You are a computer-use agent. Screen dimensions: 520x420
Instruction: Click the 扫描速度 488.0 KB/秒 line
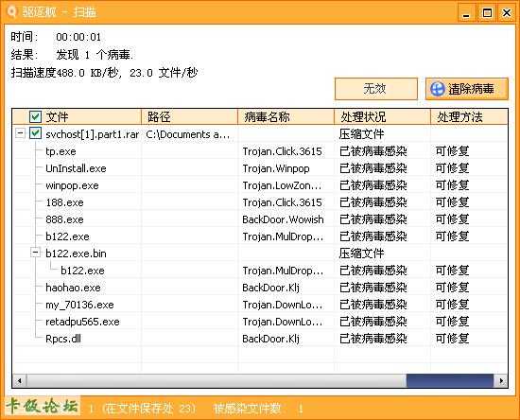(104, 72)
